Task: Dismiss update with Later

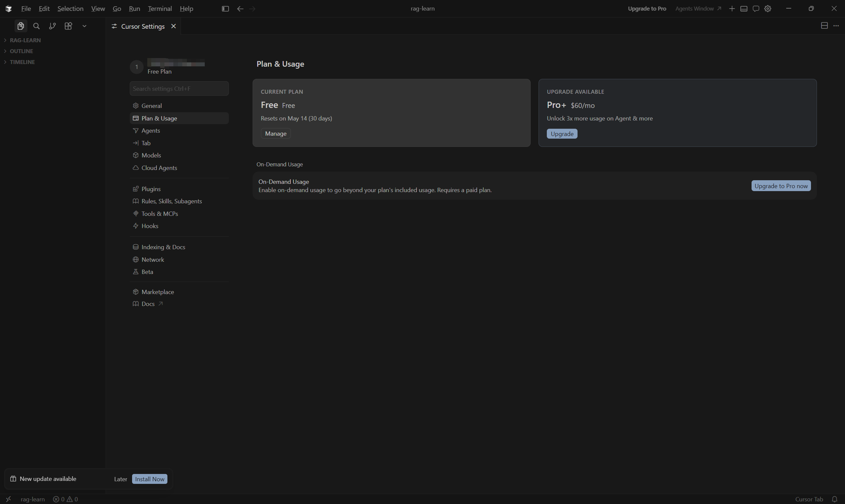Action: coord(121,479)
